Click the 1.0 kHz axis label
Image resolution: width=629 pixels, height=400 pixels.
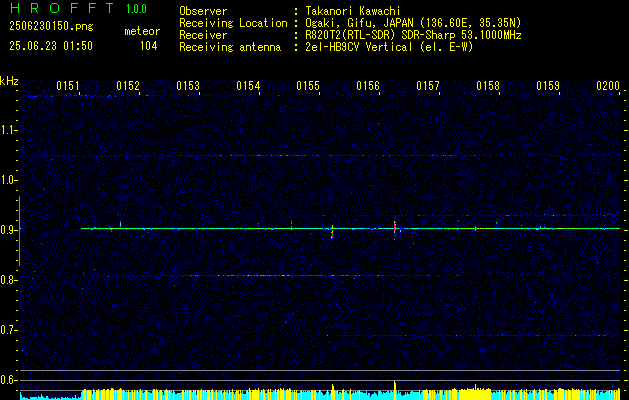[8, 180]
